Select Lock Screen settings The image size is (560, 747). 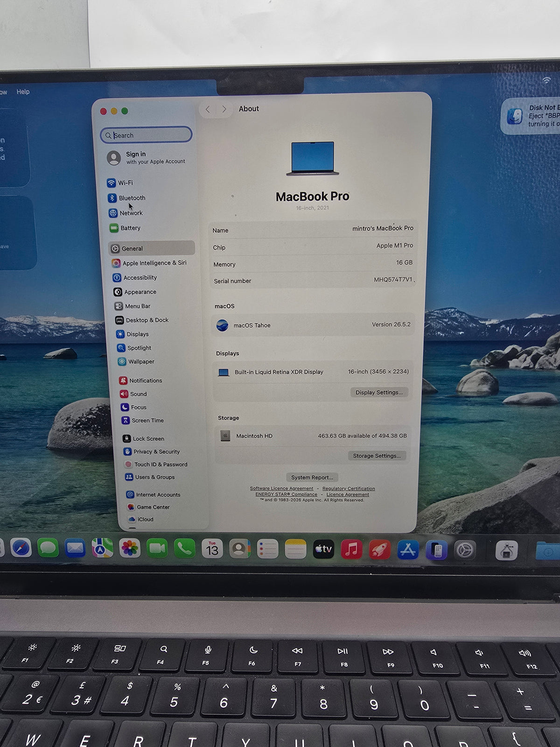(x=143, y=438)
